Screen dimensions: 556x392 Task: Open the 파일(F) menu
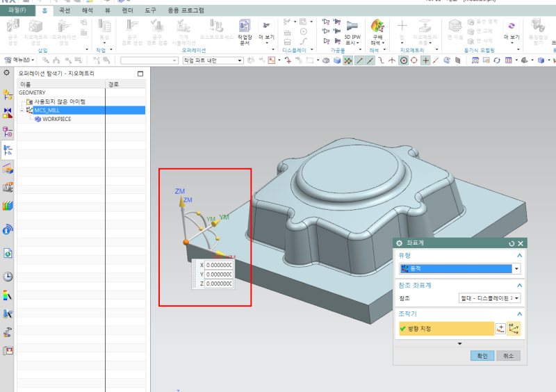point(17,11)
